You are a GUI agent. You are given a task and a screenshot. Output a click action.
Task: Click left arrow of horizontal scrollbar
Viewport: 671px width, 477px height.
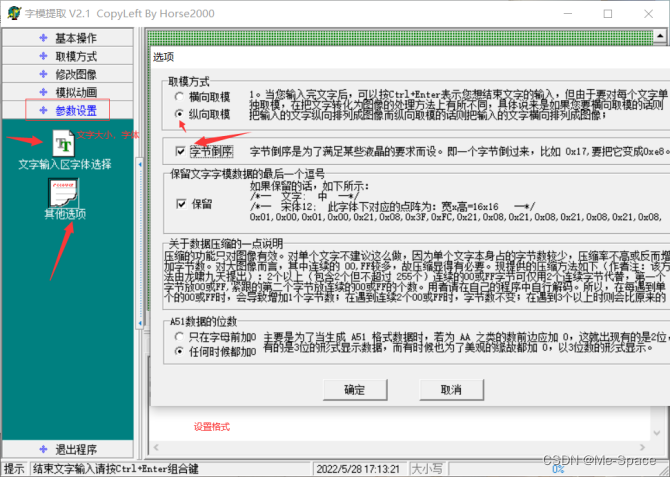coord(156,447)
